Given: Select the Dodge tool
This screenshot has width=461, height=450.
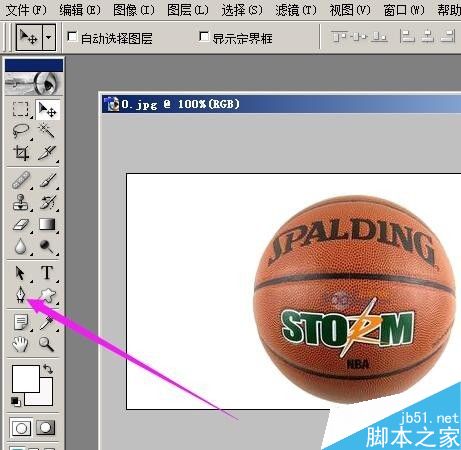Looking at the screenshot, I should (47, 247).
